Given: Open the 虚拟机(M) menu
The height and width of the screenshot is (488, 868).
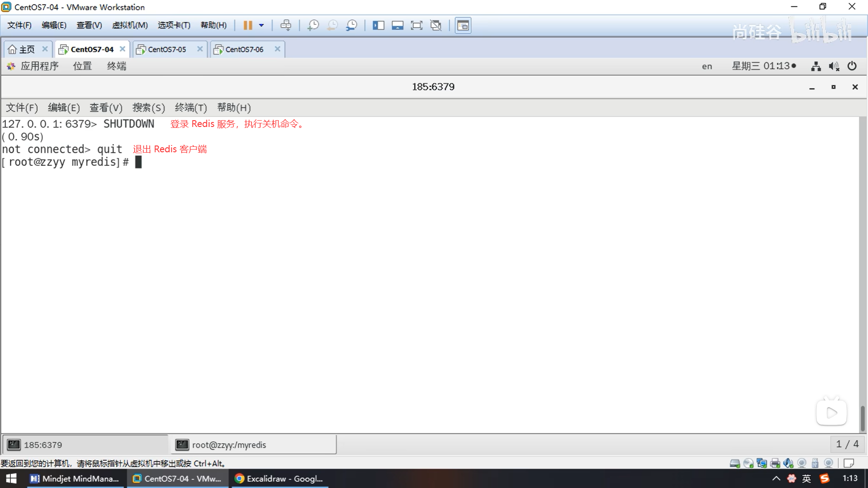Looking at the screenshot, I should [130, 25].
